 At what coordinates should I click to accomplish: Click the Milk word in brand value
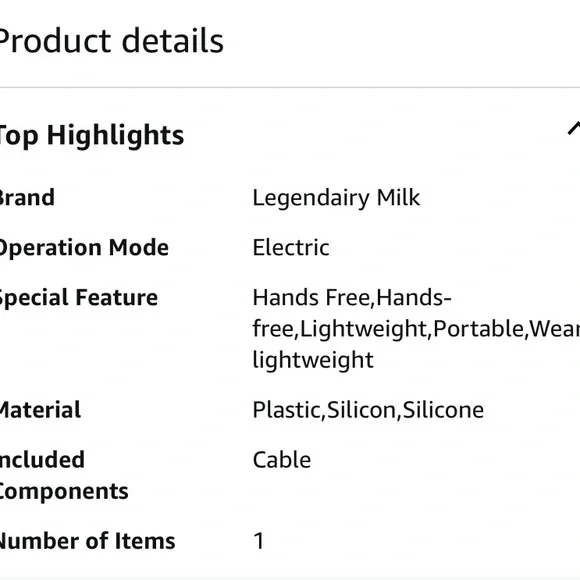pos(398,198)
